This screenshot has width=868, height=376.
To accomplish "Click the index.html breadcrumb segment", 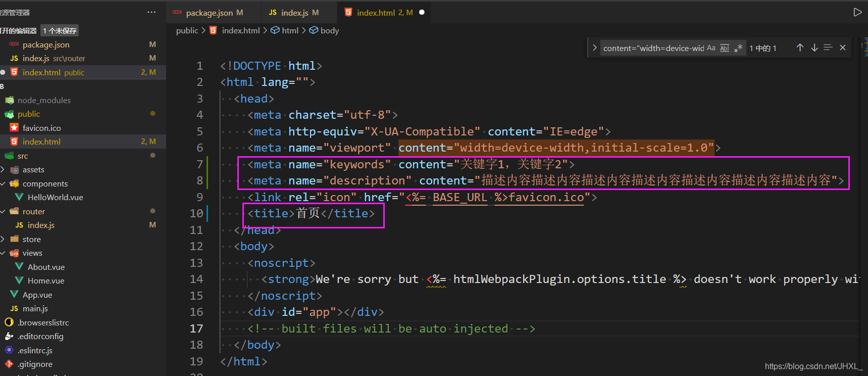I will tap(240, 30).
